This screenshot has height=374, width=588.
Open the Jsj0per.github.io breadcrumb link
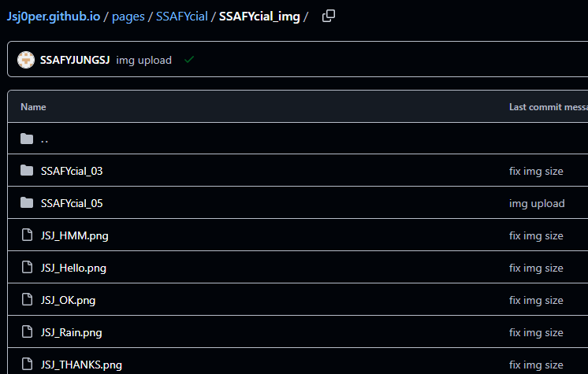[54, 17]
